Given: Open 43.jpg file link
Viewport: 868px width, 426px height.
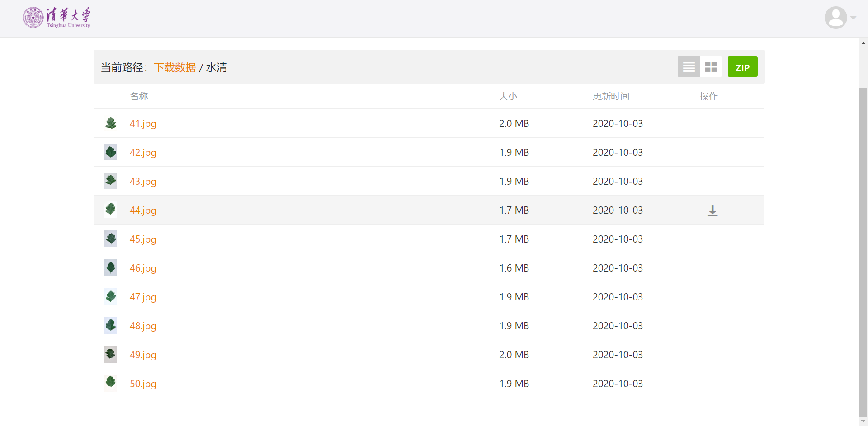Looking at the screenshot, I should pyautogui.click(x=143, y=181).
